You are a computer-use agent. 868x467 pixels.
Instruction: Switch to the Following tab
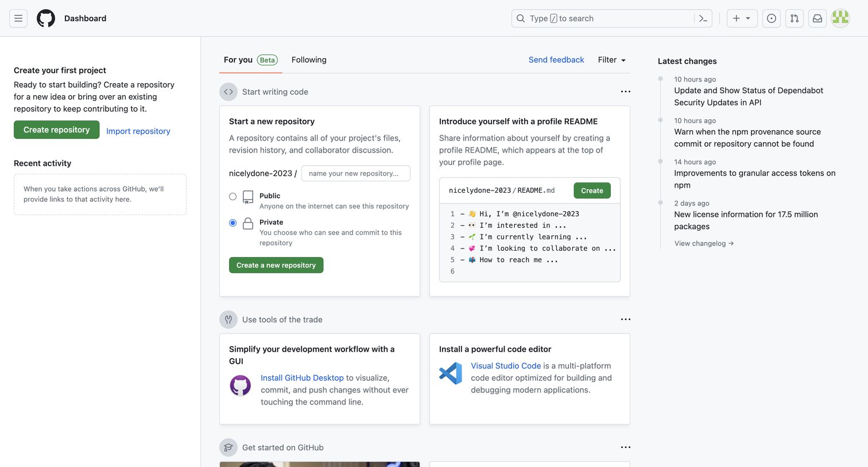coord(309,60)
